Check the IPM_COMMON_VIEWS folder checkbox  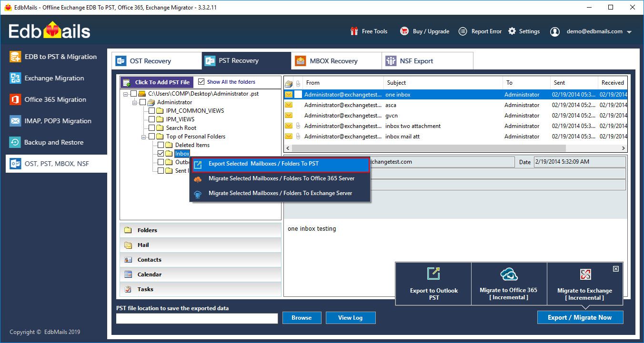point(151,111)
